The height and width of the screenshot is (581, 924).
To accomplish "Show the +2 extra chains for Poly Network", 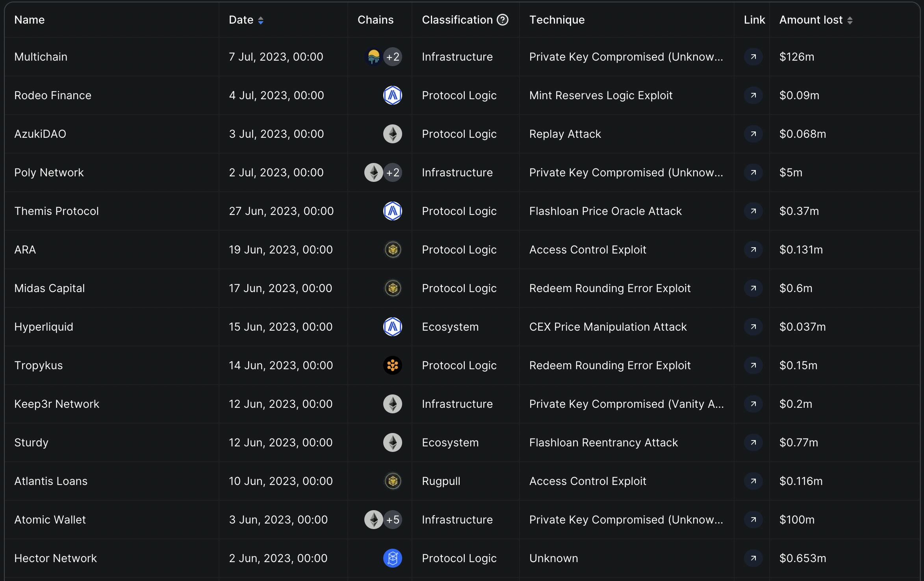I will 393,172.
